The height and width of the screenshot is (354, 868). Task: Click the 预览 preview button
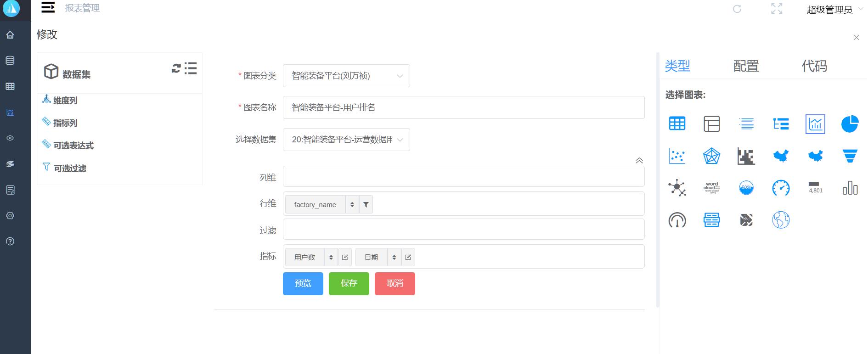303,284
